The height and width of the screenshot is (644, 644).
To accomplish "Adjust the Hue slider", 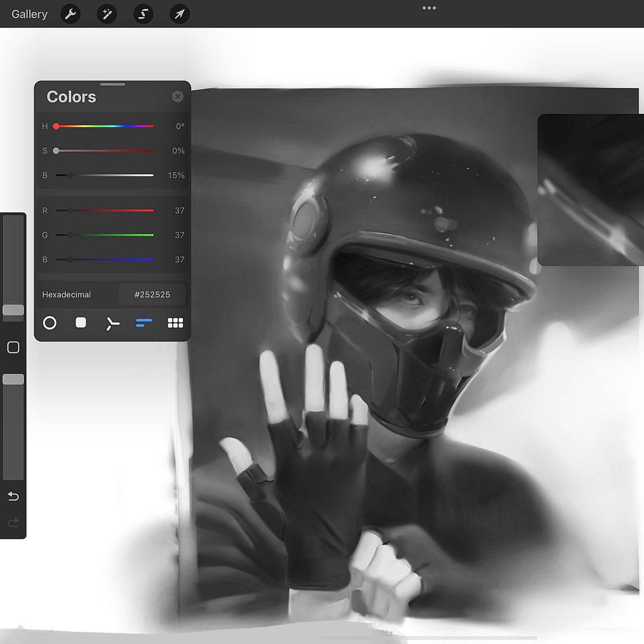I will [104, 126].
